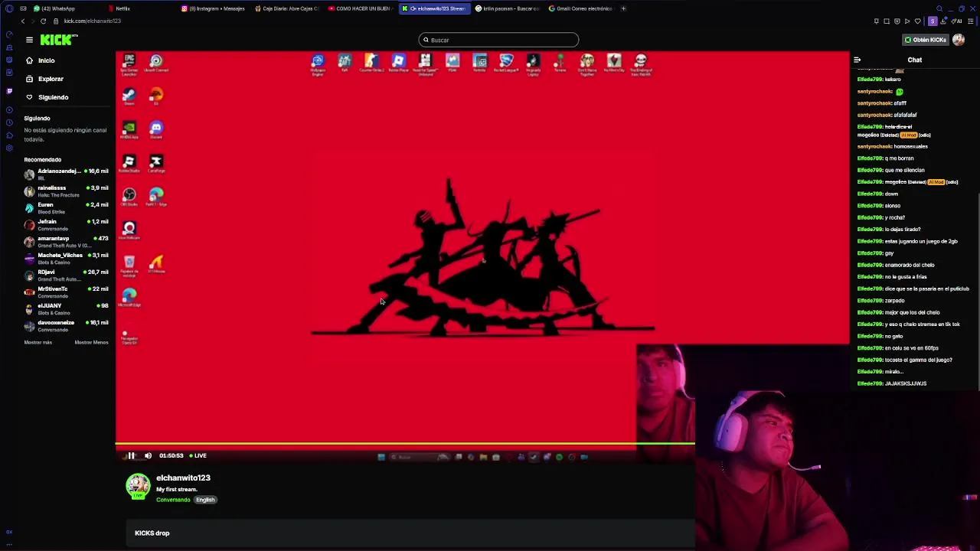This screenshot has width=980, height=551.
Task: Open the Discord desktop icon
Action: click(156, 130)
